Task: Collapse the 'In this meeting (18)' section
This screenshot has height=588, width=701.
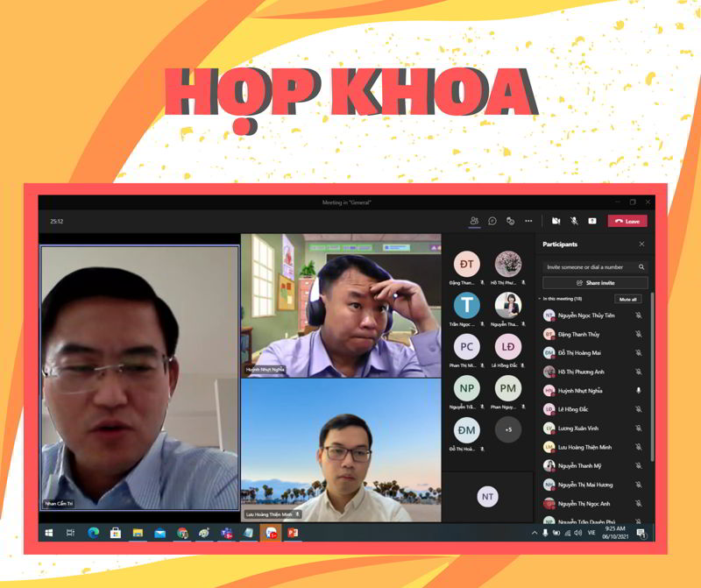Action: click(540, 299)
